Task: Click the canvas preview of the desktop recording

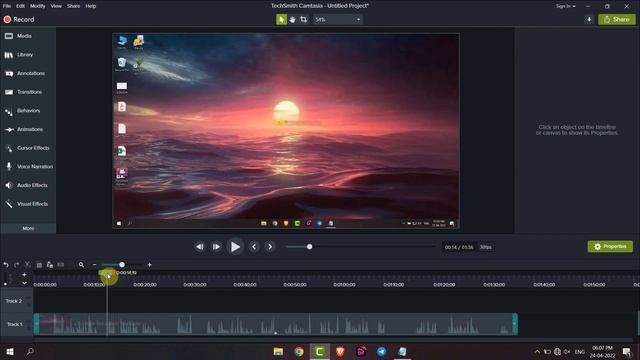Action: point(286,131)
